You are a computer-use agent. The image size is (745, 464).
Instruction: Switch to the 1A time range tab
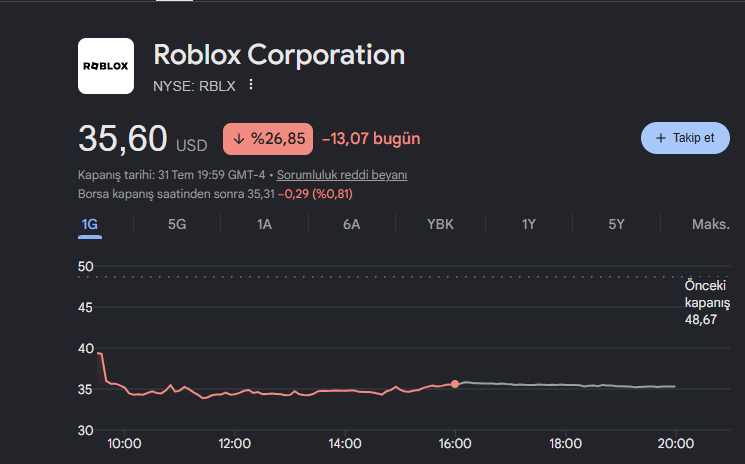pos(264,224)
